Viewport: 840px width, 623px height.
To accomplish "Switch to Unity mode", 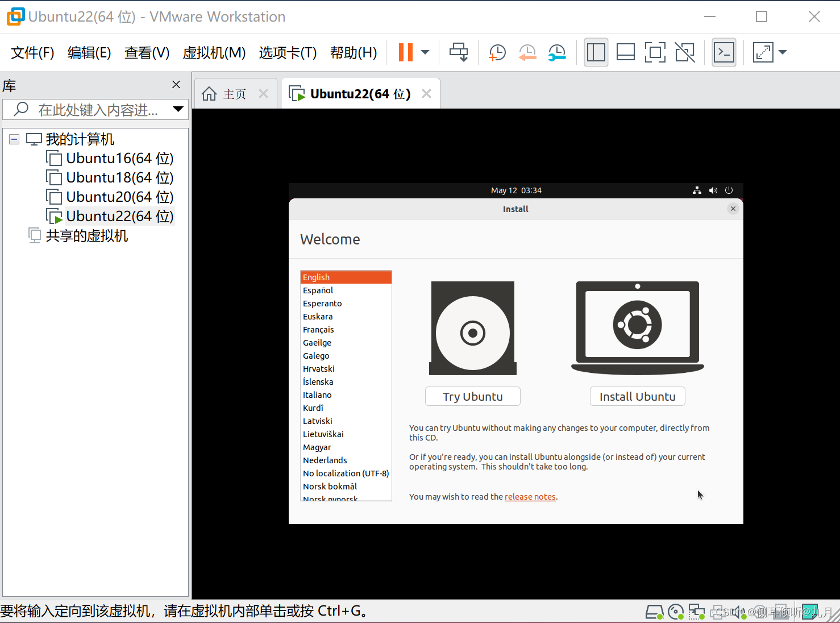I will 685,52.
